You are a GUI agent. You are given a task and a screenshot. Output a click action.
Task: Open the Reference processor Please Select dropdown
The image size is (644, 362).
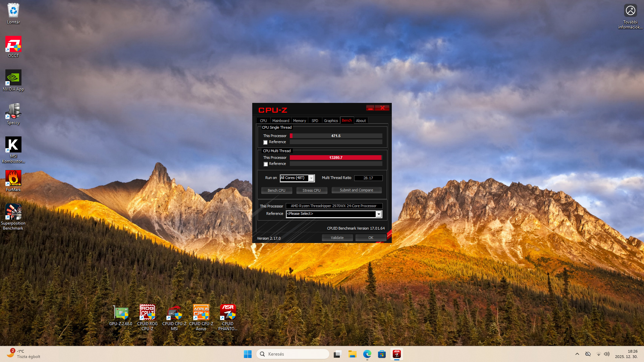click(x=378, y=214)
